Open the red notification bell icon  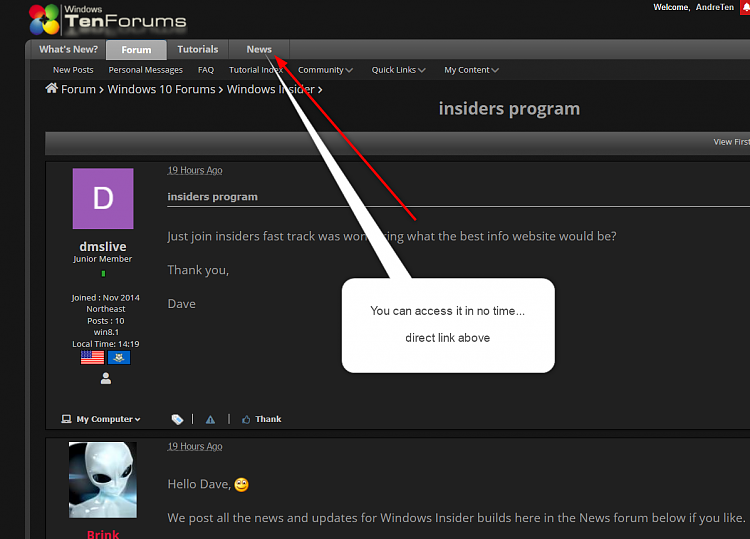(745, 7)
